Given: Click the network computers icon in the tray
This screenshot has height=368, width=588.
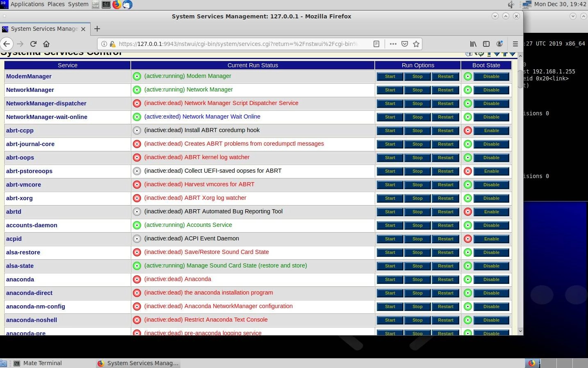Looking at the screenshot, I should 526,5.
